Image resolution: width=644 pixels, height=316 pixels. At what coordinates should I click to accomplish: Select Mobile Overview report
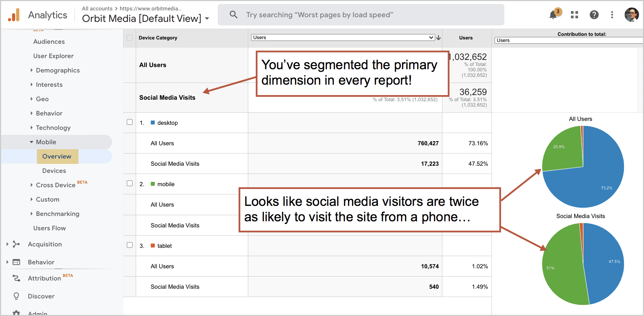(x=57, y=156)
